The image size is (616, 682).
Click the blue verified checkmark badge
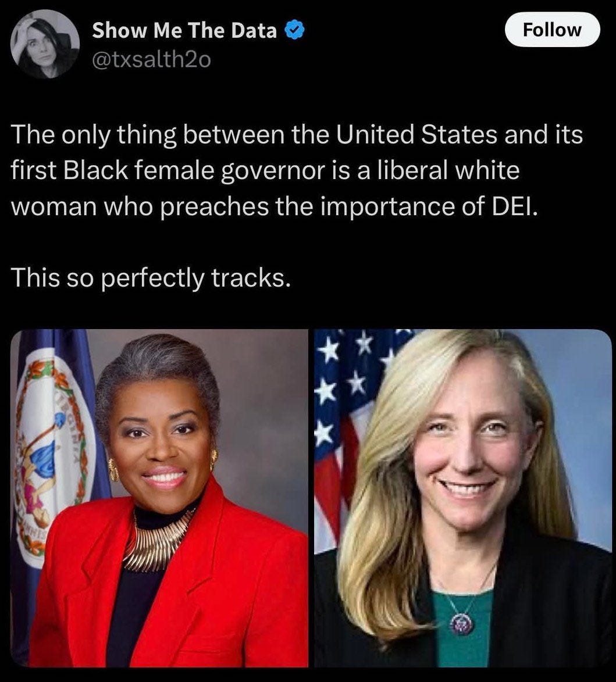tap(294, 30)
